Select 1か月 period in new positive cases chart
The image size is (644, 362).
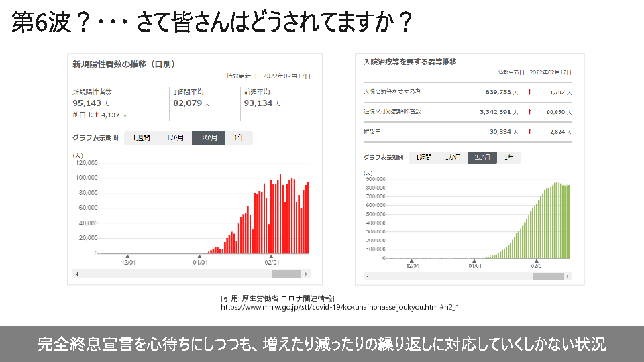[x=174, y=138]
